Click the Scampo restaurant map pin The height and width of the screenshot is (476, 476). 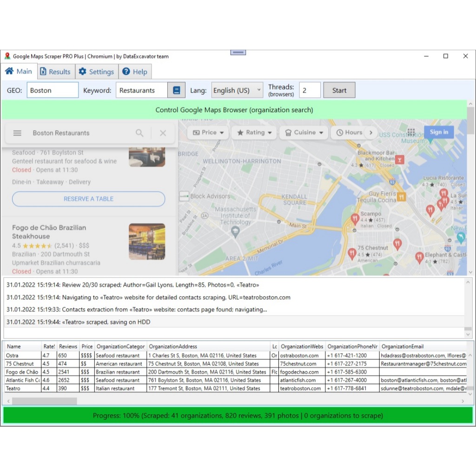355,218
